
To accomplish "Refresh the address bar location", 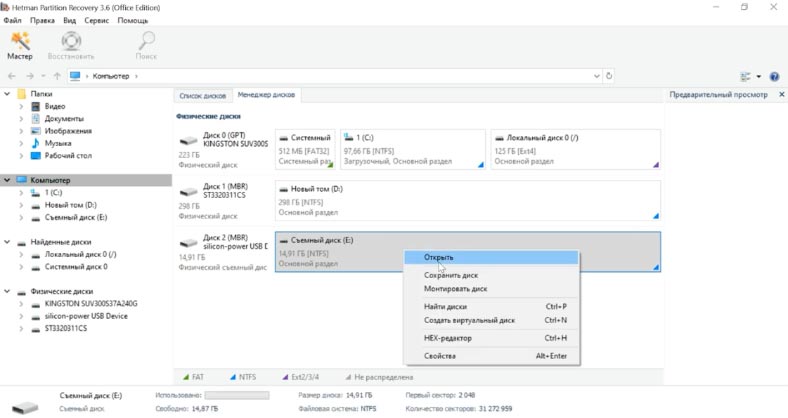I will [x=609, y=76].
